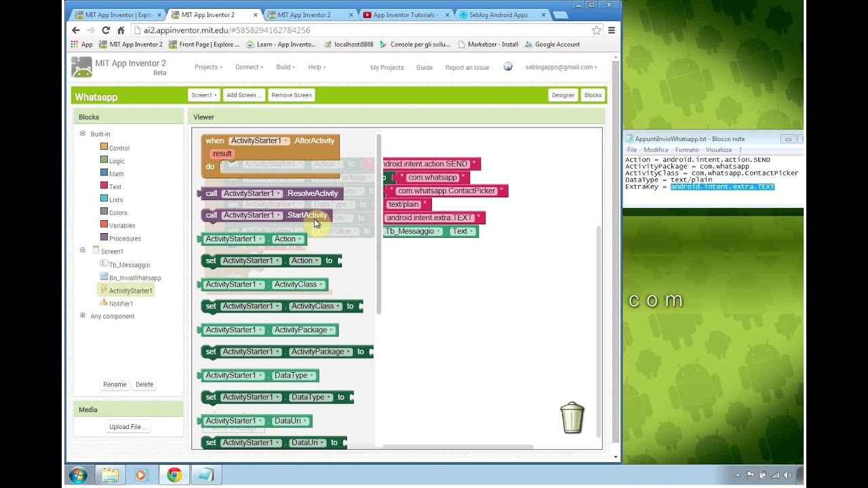868x488 pixels.
Task: Open File menu in Blocco note
Action: 631,150
